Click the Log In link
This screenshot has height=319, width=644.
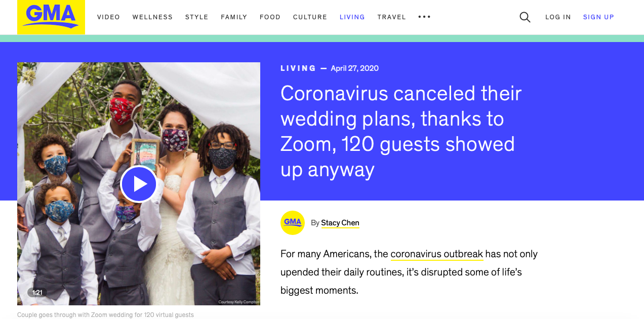(x=558, y=17)
